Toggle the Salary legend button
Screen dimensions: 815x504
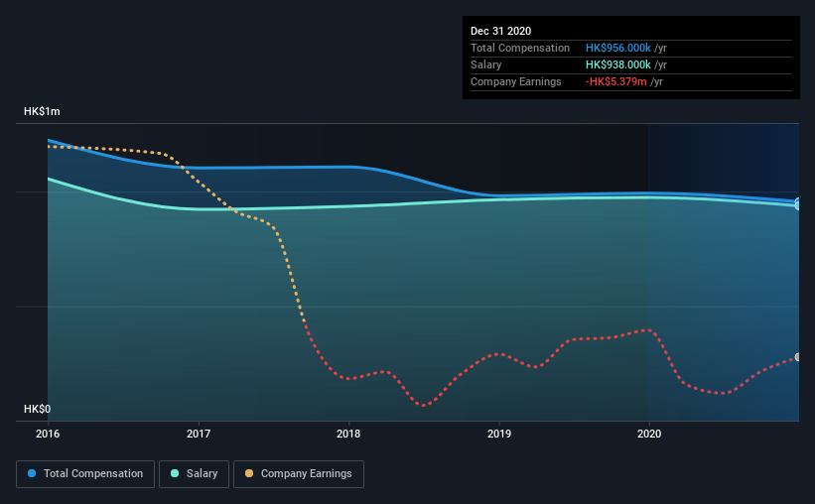[x=194, y=474]
